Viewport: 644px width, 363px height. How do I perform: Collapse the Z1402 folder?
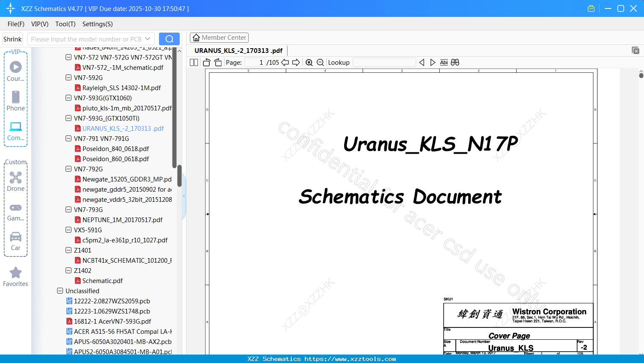[69, 270]
